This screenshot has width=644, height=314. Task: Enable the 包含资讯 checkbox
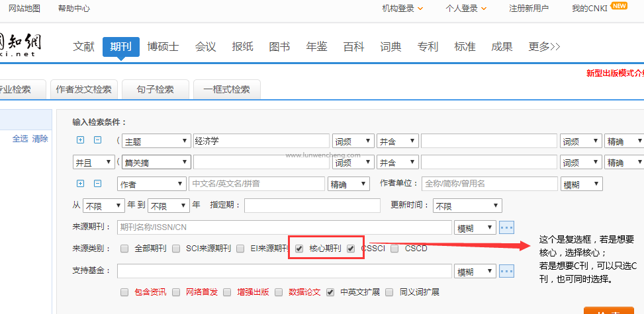pos(125,292)
